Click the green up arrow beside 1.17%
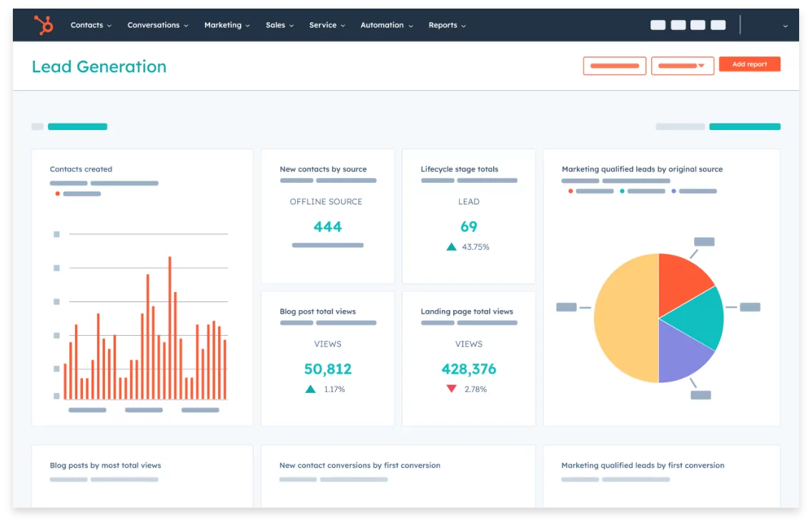The image size is (812, 525). (310, 389)
